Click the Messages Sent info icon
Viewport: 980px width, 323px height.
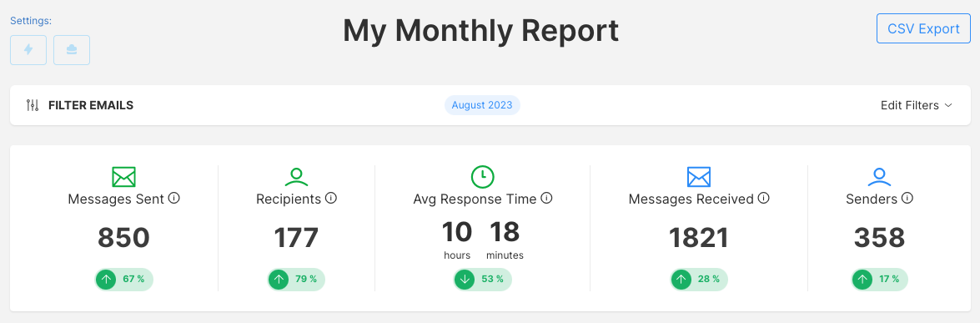pos(174,199)
